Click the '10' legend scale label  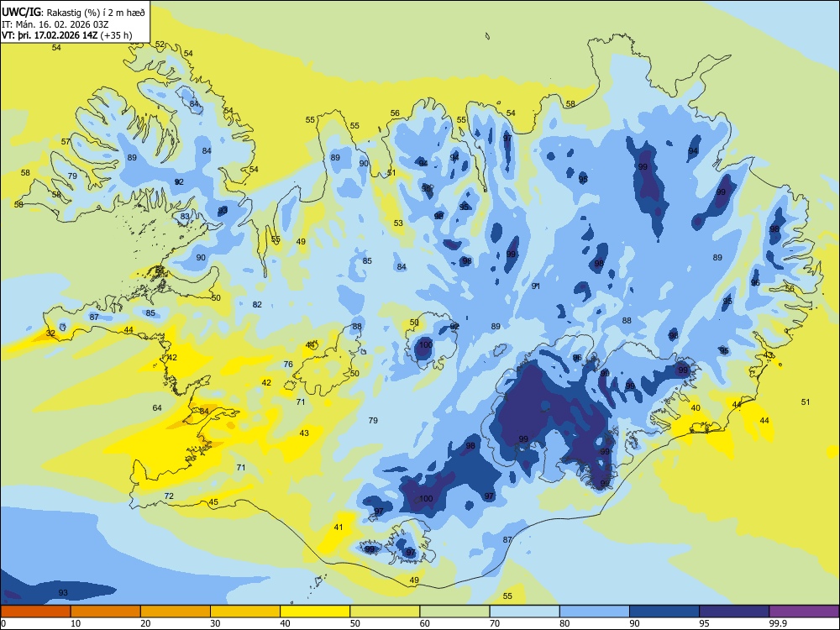click(76, 623)
